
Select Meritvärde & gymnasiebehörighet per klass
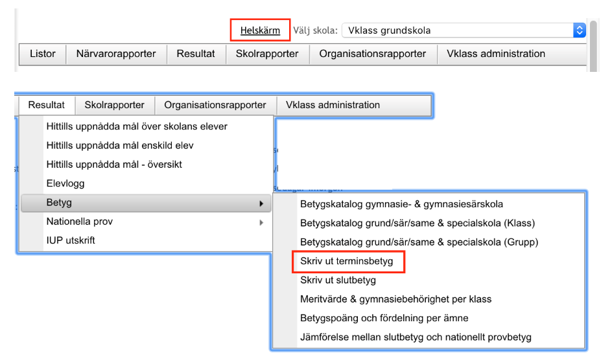point(395,299)
